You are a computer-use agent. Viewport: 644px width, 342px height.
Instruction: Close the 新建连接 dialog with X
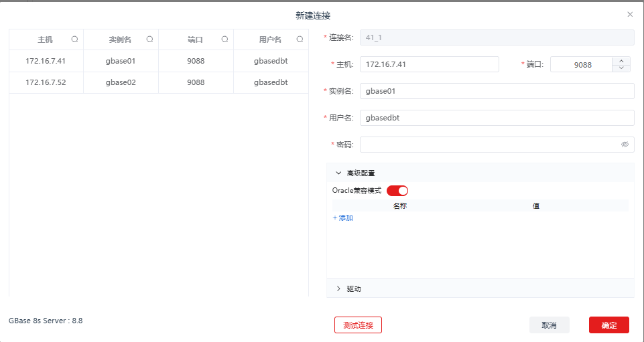[x=630, y=14]
